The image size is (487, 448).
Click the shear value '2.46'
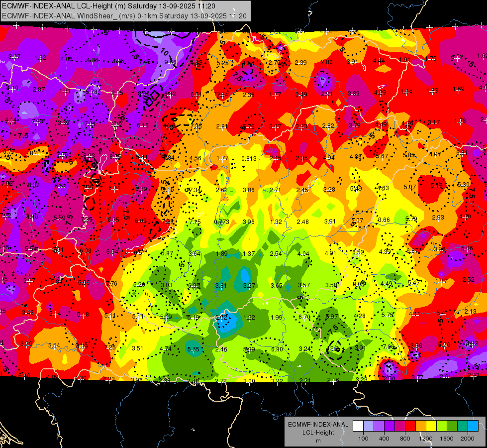(221, 349)
